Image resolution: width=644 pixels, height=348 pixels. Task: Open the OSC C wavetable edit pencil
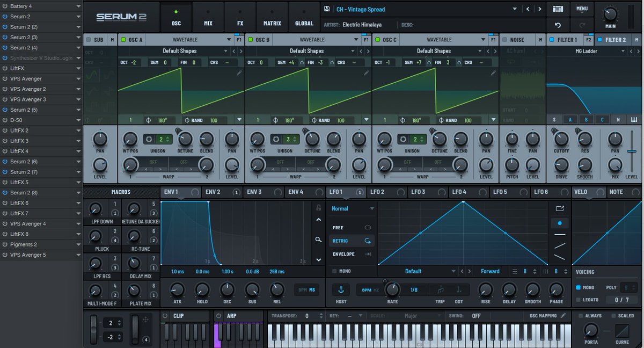493,73
